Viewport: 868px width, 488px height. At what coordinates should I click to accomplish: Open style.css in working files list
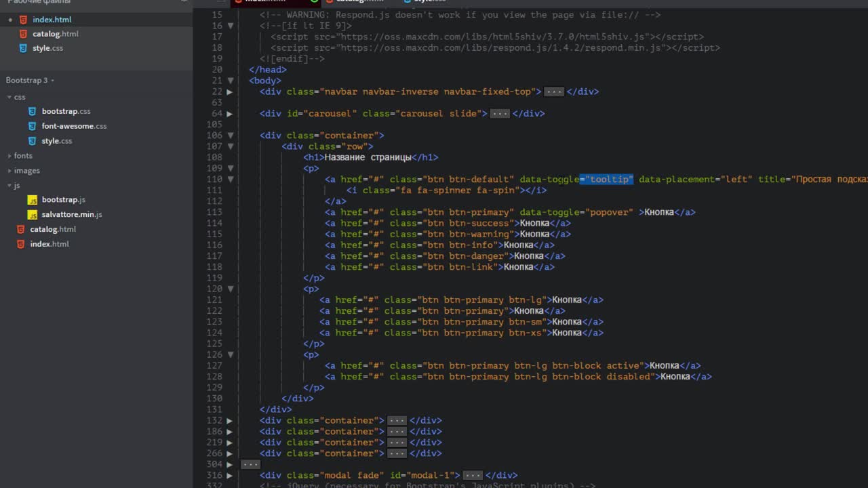click(47, 48)
